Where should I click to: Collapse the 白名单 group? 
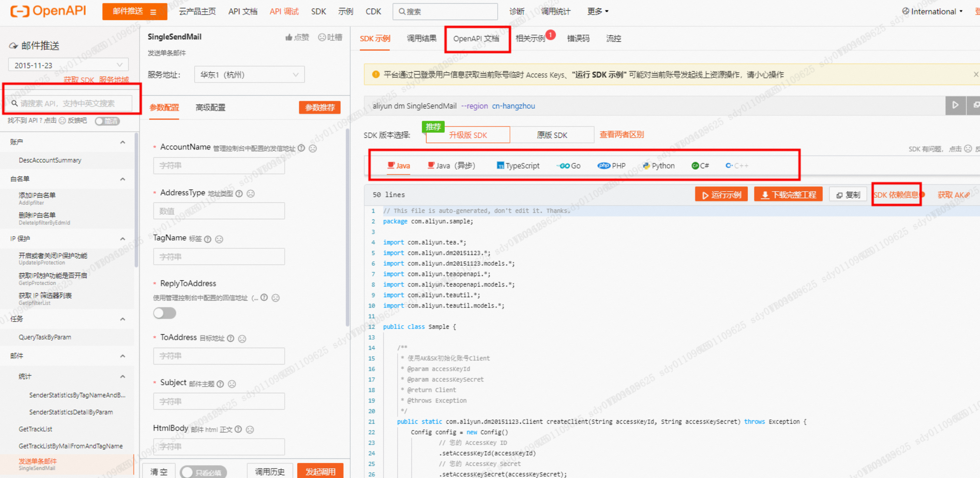click(x=123, y=179)
